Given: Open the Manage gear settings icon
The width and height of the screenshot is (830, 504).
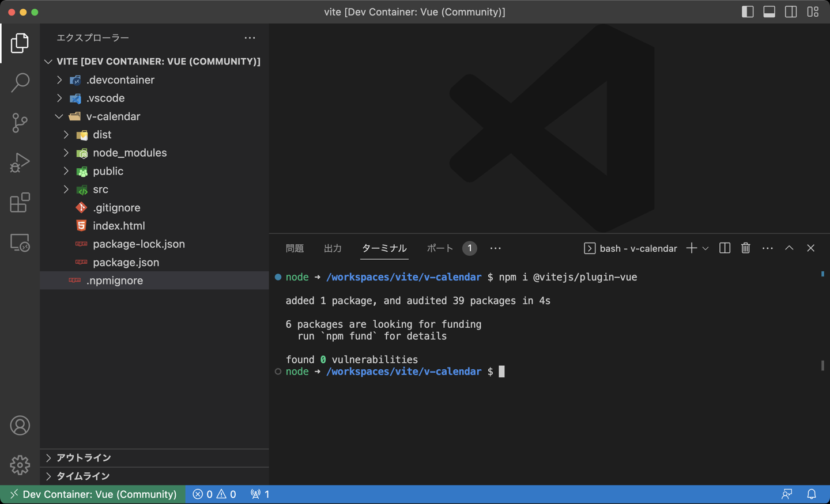Looking at the screenshot, I should click(20, 465).
